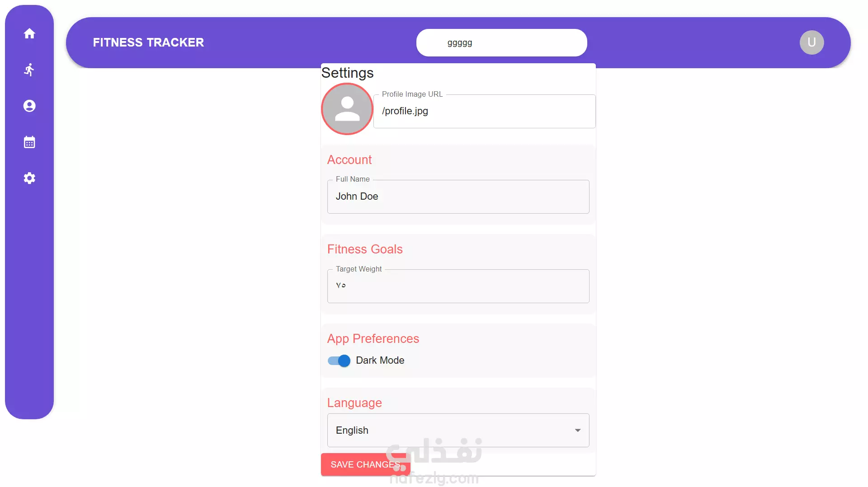
Task: Click the App Preferences section heading
Action: coord(373,339)
